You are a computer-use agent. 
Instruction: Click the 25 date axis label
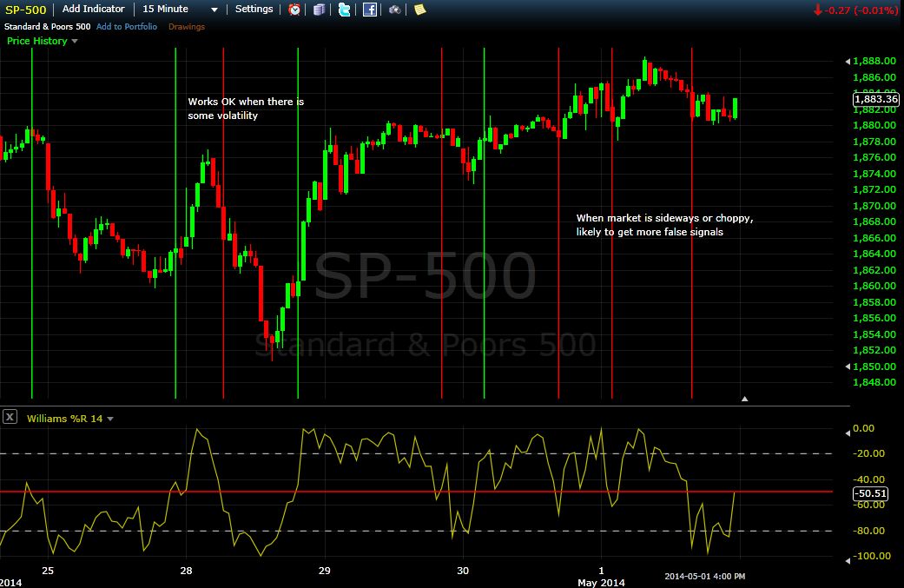click(48, 571)
